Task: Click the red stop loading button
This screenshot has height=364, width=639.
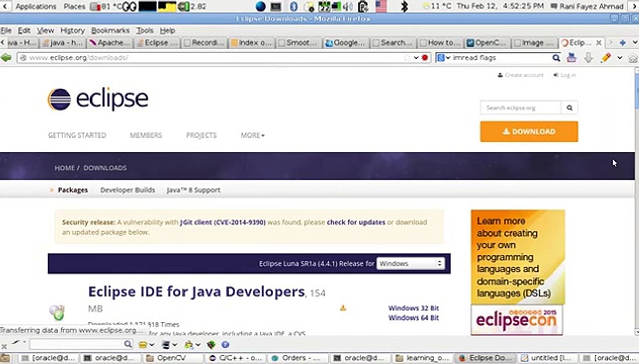Action: (425, 58)
